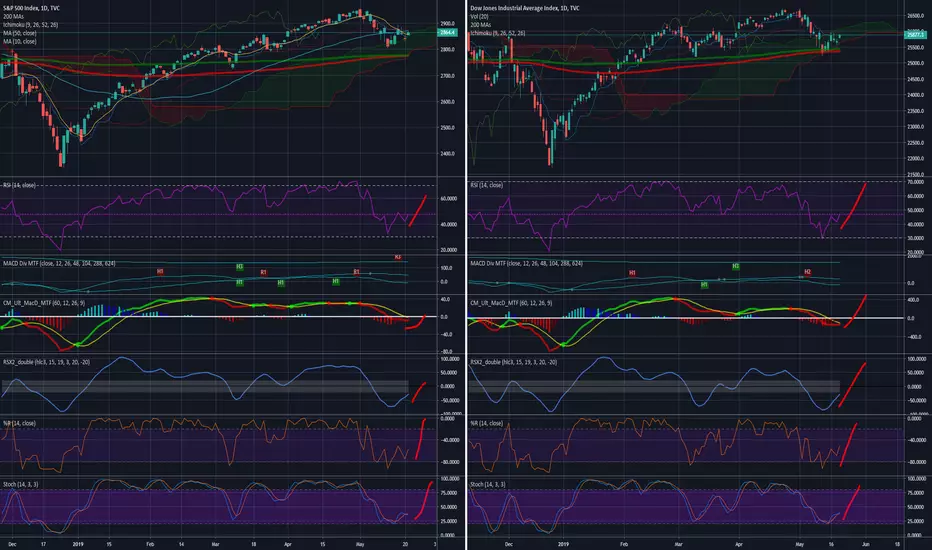Select Stoch (14, 3, 3) label in S&P chart
The height and width of the screenshot is (550, 932).
[21, 485]
